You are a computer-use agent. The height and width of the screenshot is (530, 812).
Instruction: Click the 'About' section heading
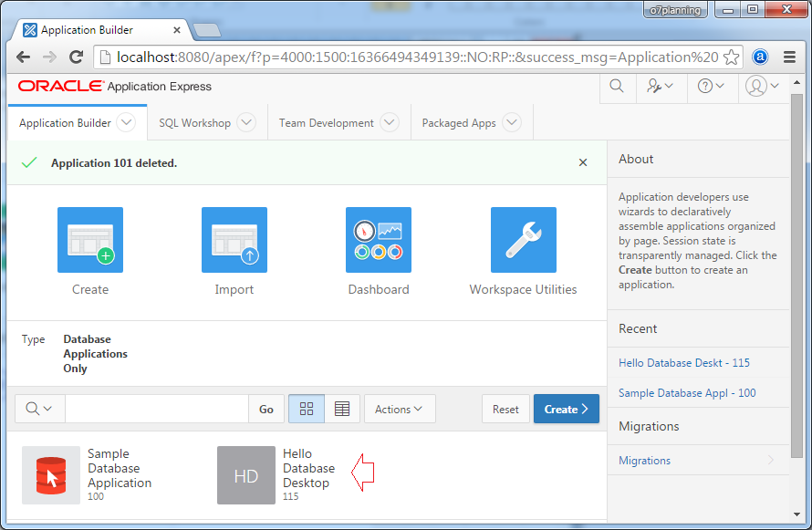(x=636, y=159)
